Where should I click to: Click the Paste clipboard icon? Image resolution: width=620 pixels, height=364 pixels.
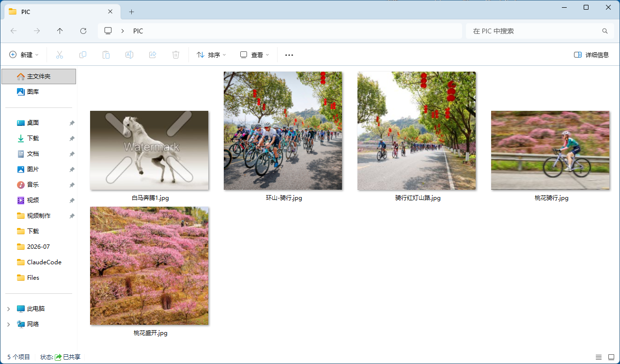point(106,55)
